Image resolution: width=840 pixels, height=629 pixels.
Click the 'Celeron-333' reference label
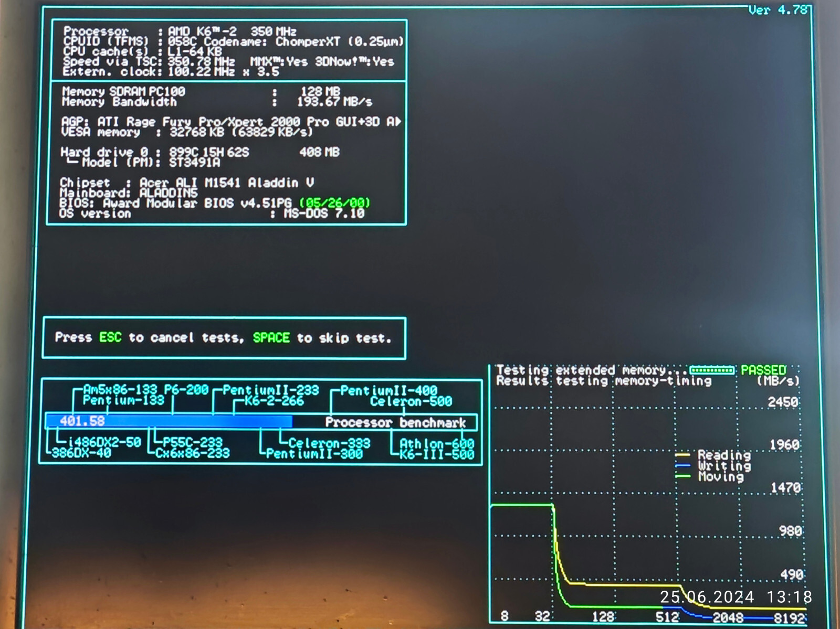pos(330,444)
